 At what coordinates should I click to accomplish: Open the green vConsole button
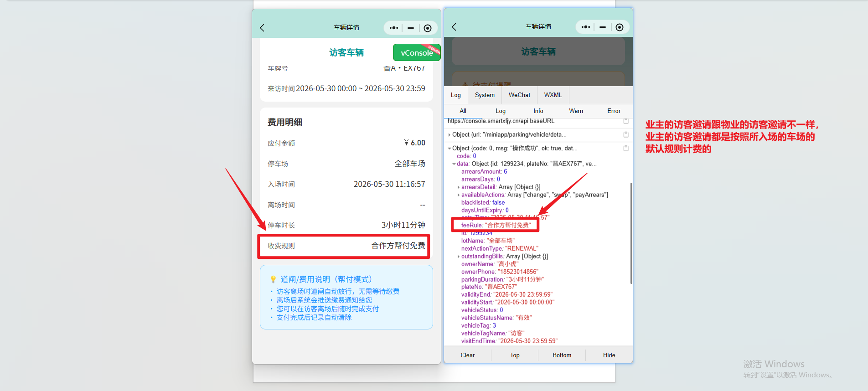pyautogui.click(x=417, y=52)
